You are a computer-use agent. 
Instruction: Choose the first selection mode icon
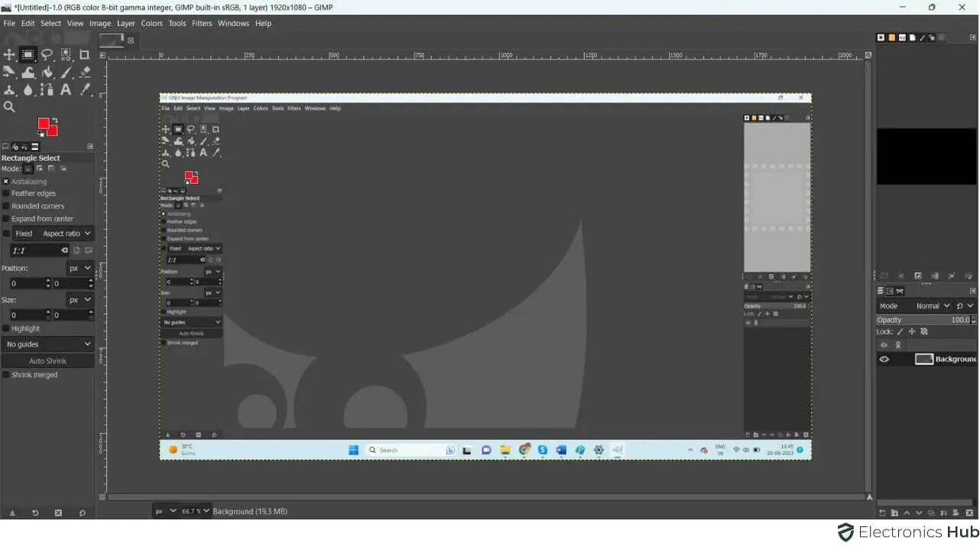click(28, 169)
